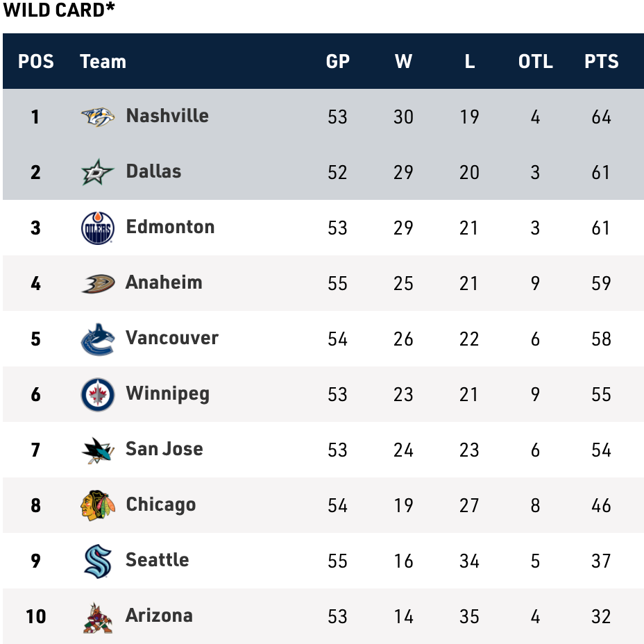Click the Arizona Coyotes logo
The width and height of the screenshot is (644, 644).
click(x=98, y=616)
